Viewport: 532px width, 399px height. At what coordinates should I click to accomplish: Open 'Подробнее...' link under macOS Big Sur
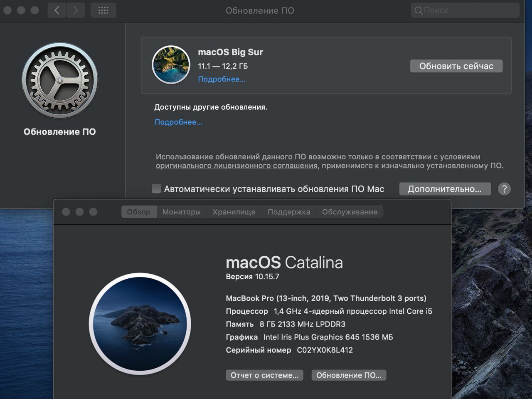pyautogui.click(x=222, y=79)
